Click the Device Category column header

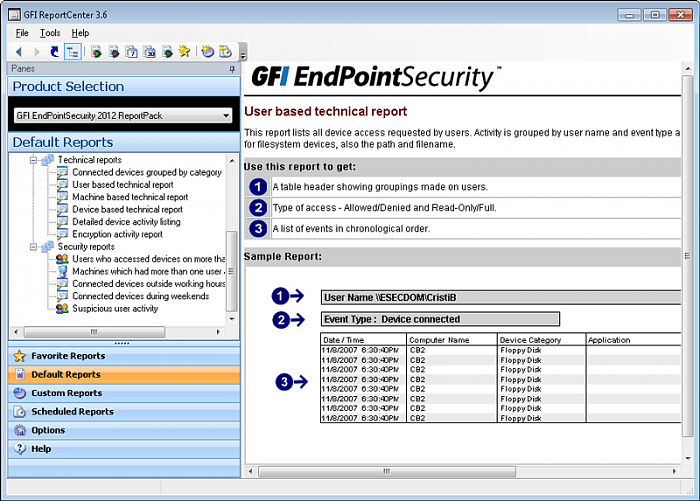click(530, 340)
